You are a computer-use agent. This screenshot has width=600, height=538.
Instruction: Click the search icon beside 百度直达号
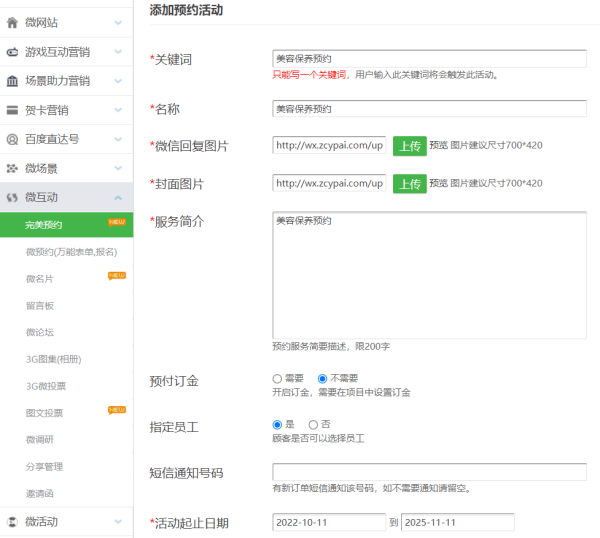[12, 139]
